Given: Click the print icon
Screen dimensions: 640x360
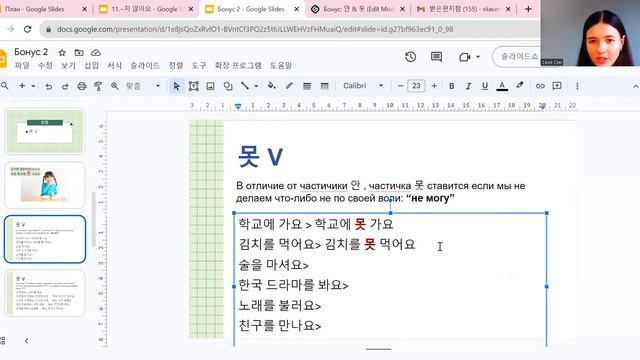Looking at the screenshot, I should tap(82, 86).
